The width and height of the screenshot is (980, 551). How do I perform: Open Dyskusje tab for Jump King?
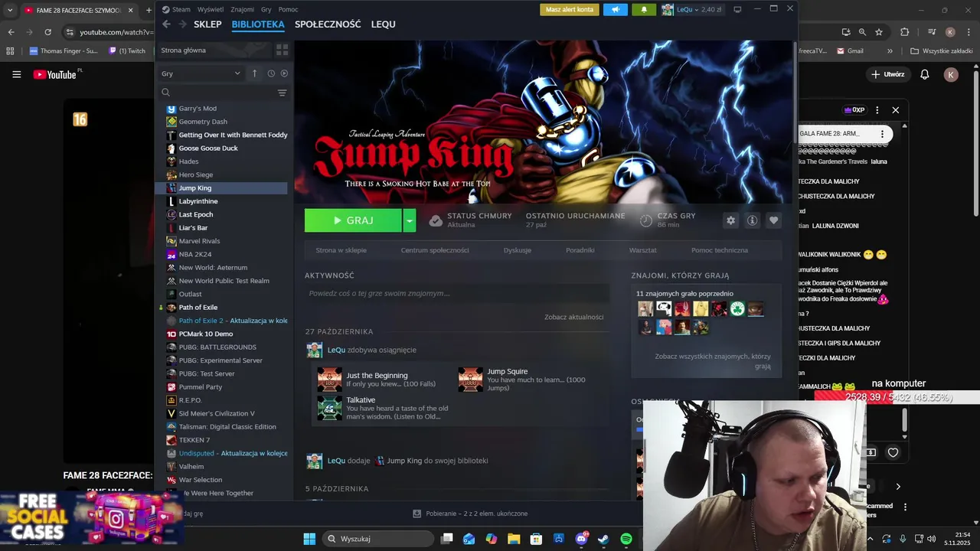(518, 250)
